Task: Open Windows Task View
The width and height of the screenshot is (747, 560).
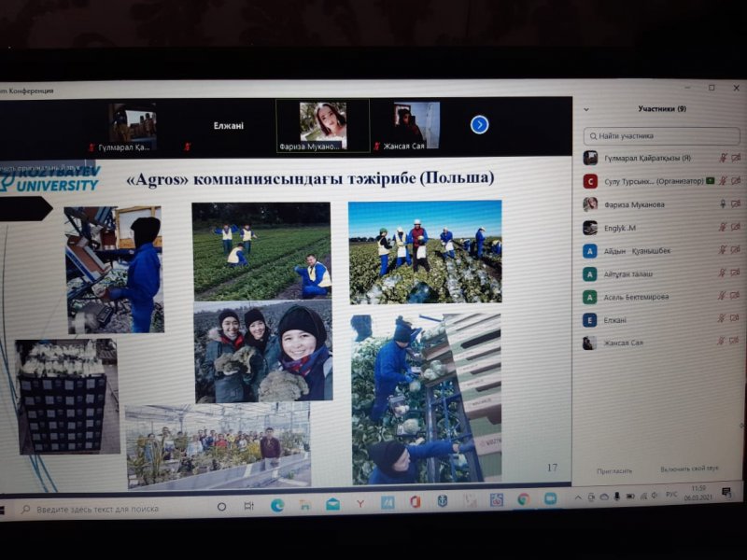Action: (x=249, y=506)
